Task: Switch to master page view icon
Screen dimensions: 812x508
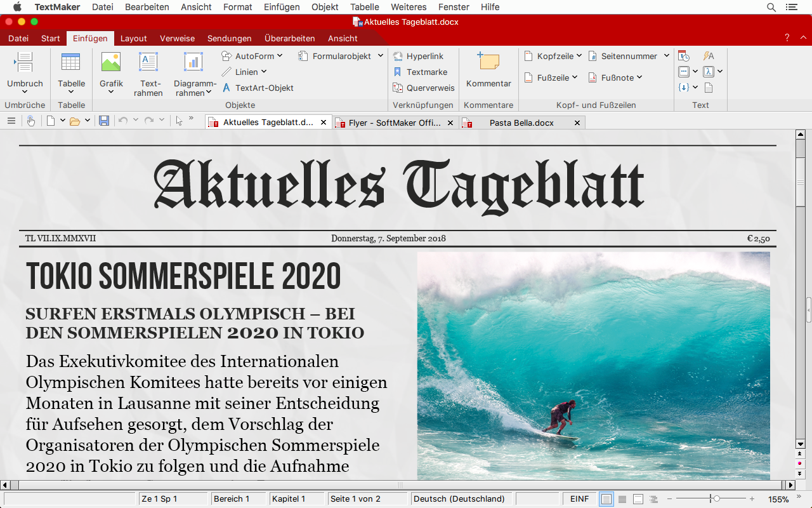Action: point(638,499)
